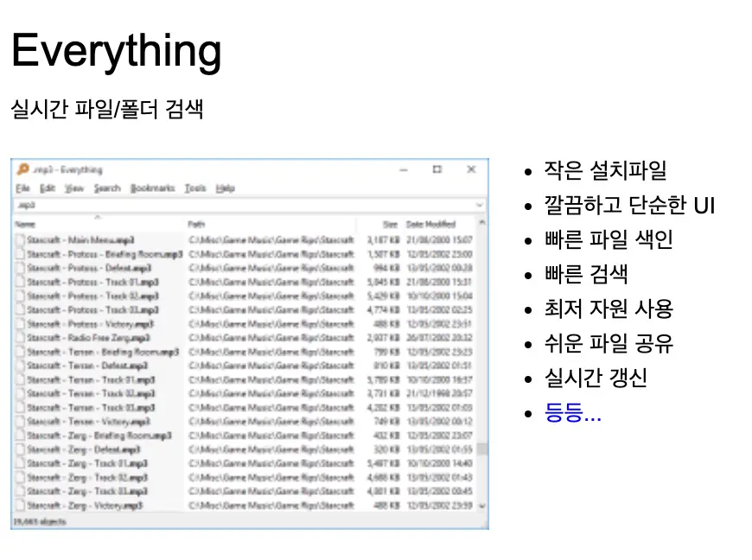The image size is (752, 560).
Task: Select file name Starcraft - Protoss - Briefing Room.mp3
Action: (105, 254)
